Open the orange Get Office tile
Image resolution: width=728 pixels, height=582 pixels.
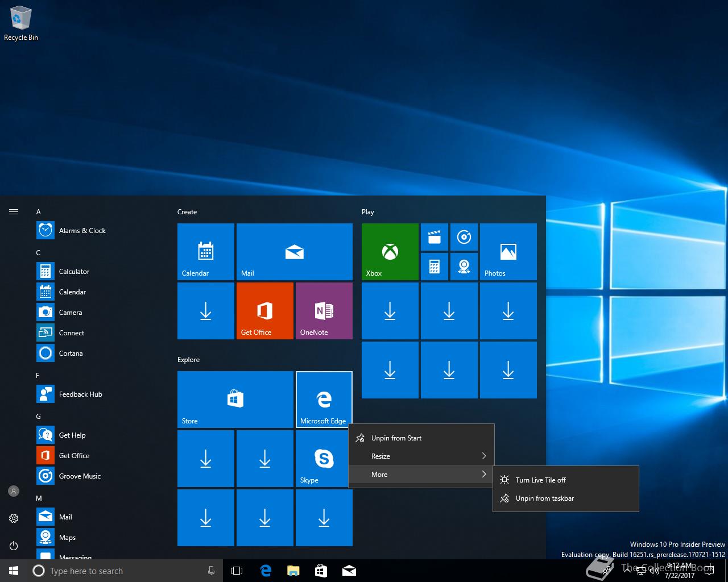pyautogui.click(x=265, y=310)
